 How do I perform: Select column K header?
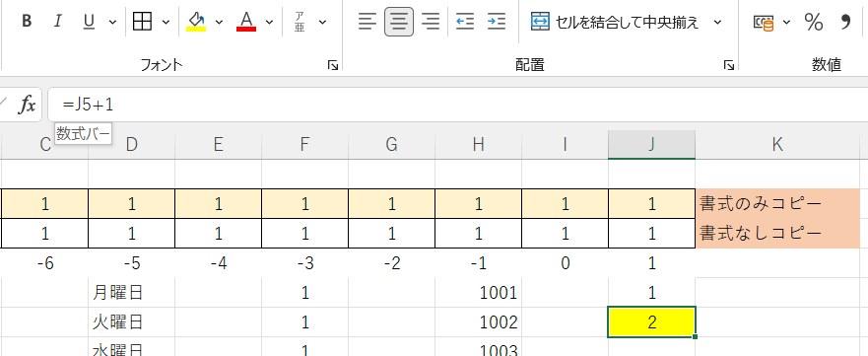(x=777, y=145)
